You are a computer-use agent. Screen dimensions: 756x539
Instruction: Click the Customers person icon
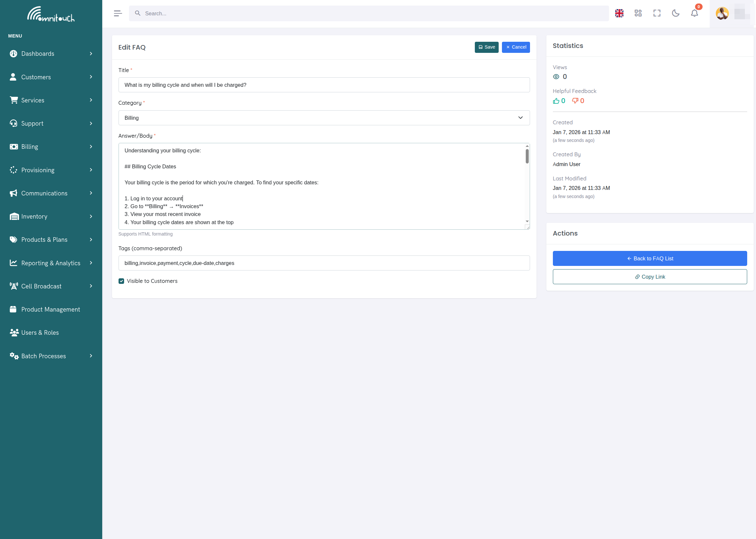click(x=13, y=77)
